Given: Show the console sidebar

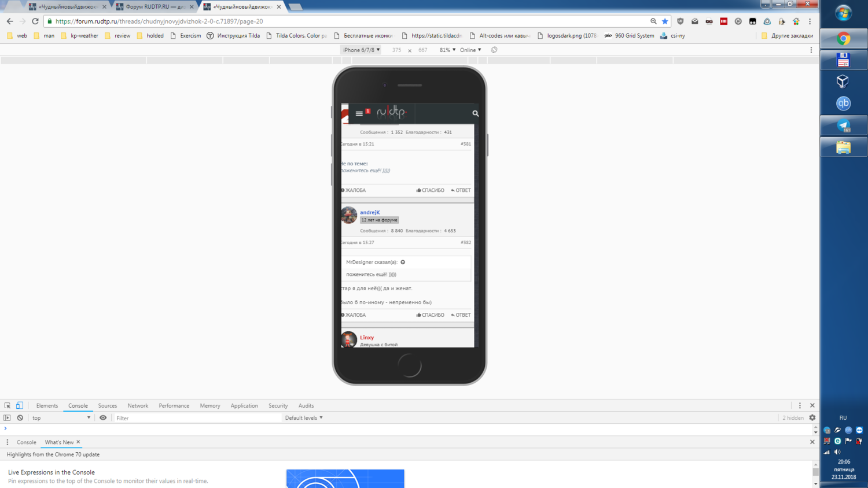Looking at the screenshot, I should (x=7, y=418).
